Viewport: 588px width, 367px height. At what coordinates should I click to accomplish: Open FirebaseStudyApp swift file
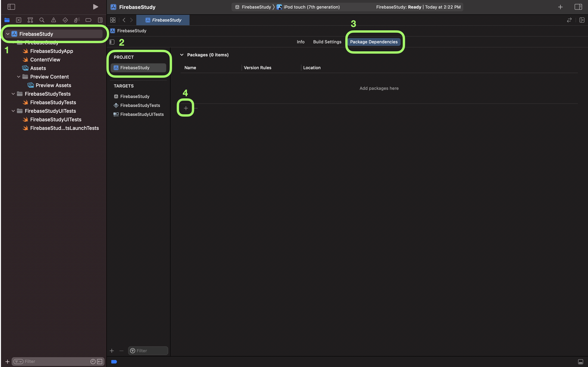point(51,51)
